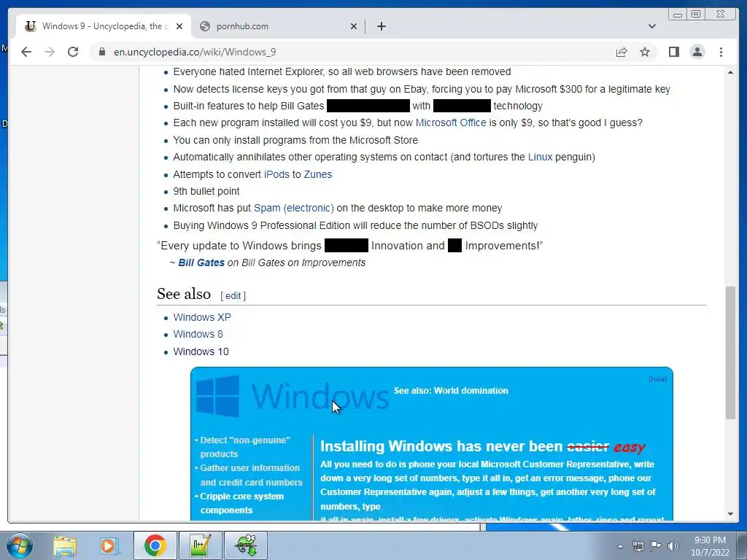Screen dimensions: 747x560
Task: Click the network tray icon
Action: click(x=638, y=546)
